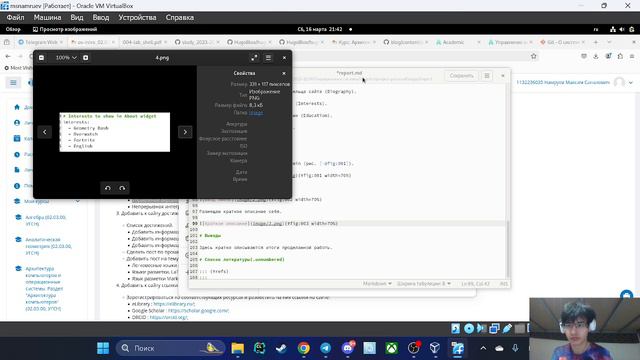Open the Справка menu
The width and height of the screenshot is (640, 360).
click(180, 18)
